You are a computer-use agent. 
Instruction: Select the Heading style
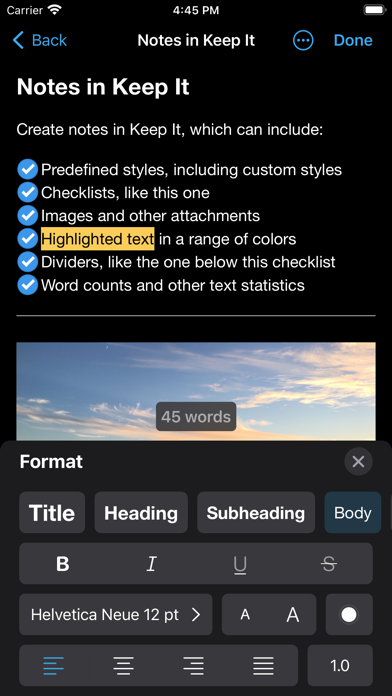click(141, 513)
